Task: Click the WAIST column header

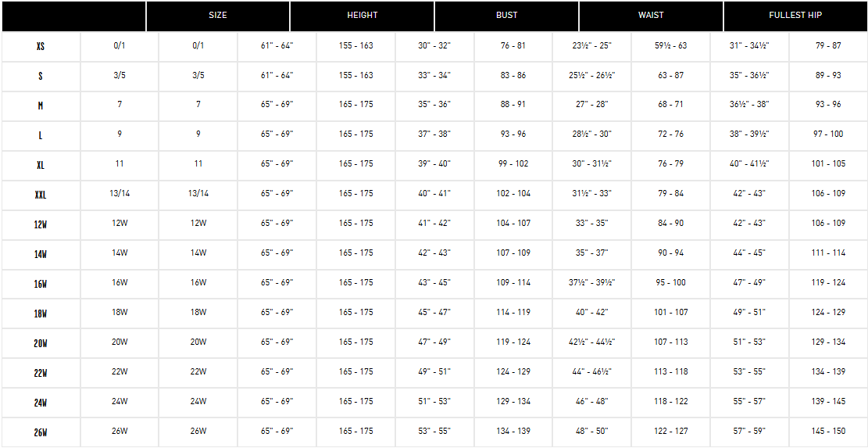Action: tap(651, 16)
